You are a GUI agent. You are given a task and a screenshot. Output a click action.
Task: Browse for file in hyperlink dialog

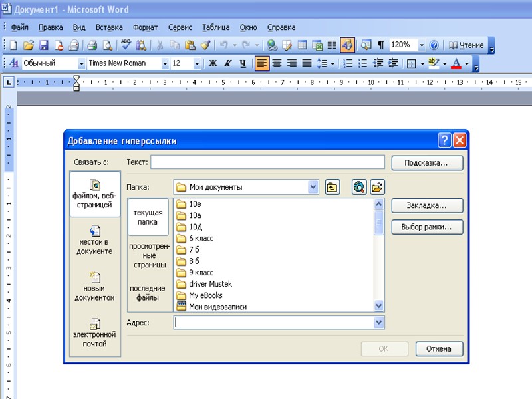click(x=377, y=187)
